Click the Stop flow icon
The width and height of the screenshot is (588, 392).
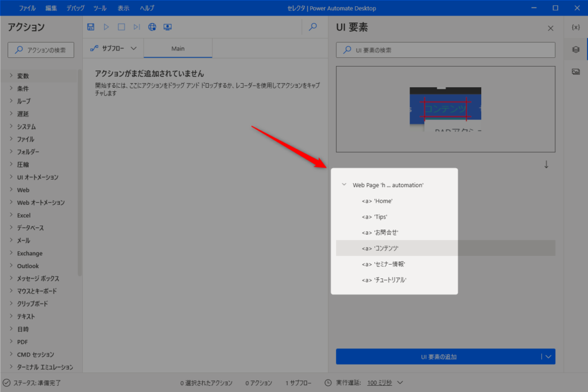pos(122,27)
